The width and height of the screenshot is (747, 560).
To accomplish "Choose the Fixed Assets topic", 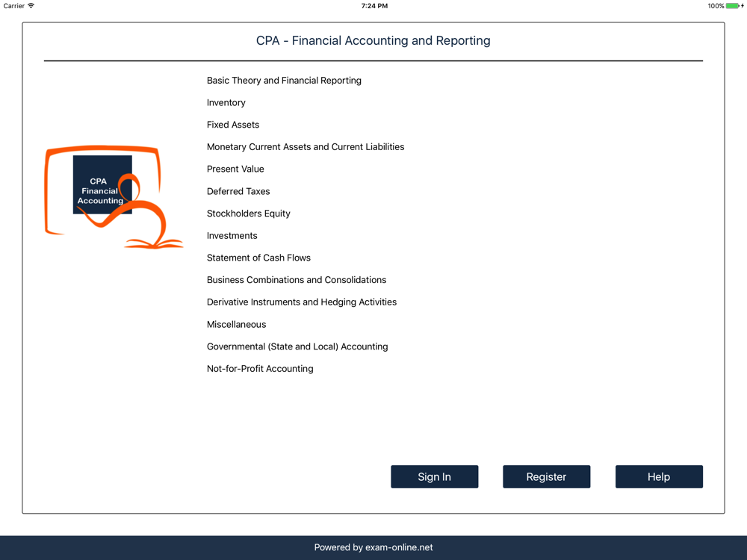I will tap(233, 125).
